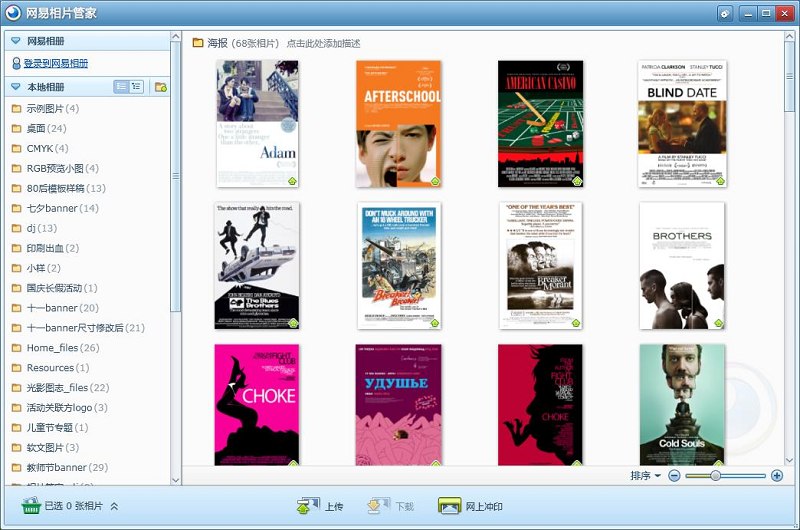The height and width of the screenshot is (530, 800).
Task: Select the Afterschool poster thumbnail
Action: tap(398, 123)
